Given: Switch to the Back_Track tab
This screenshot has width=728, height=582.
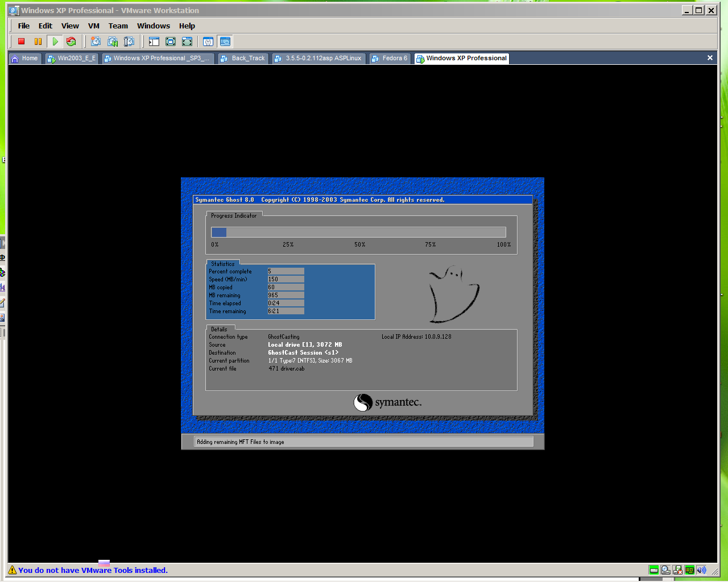Looking at the screenshot, I should pyautogui.click(x=243, y=59).
